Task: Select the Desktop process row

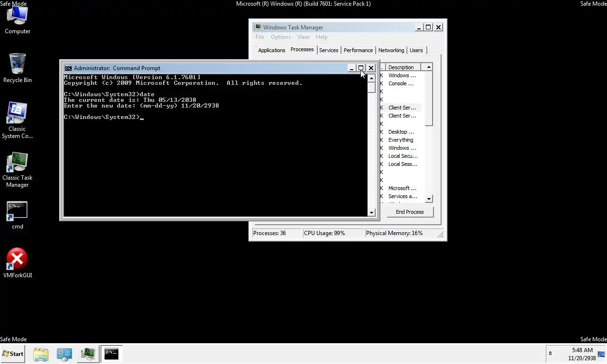Action: 401,132
